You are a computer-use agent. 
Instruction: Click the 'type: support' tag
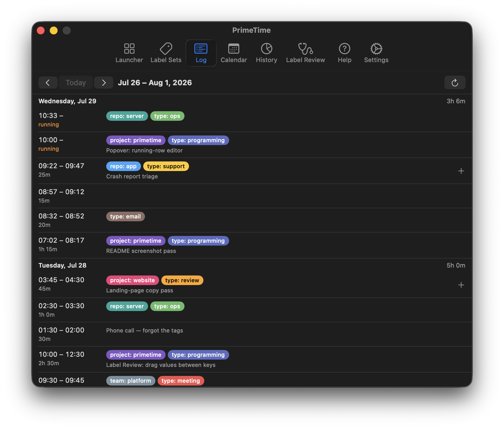pyautogui.click(x=166, y=166)
